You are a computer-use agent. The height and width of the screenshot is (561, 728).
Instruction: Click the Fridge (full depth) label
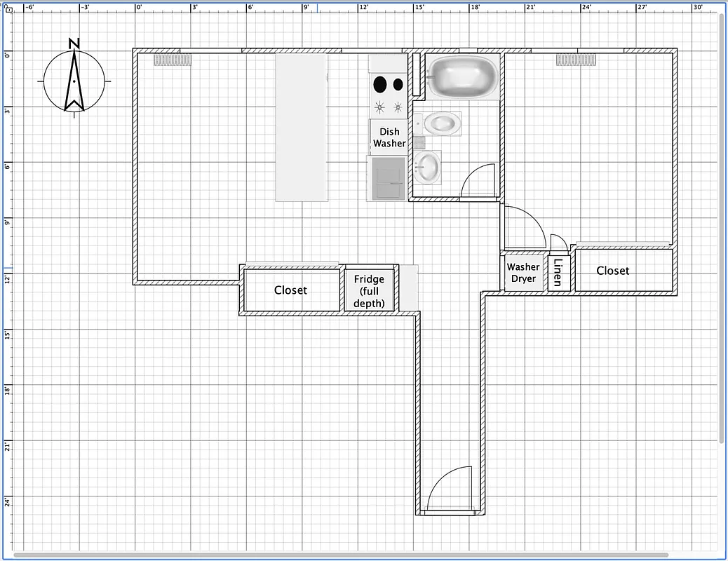(x=370, y=291)
